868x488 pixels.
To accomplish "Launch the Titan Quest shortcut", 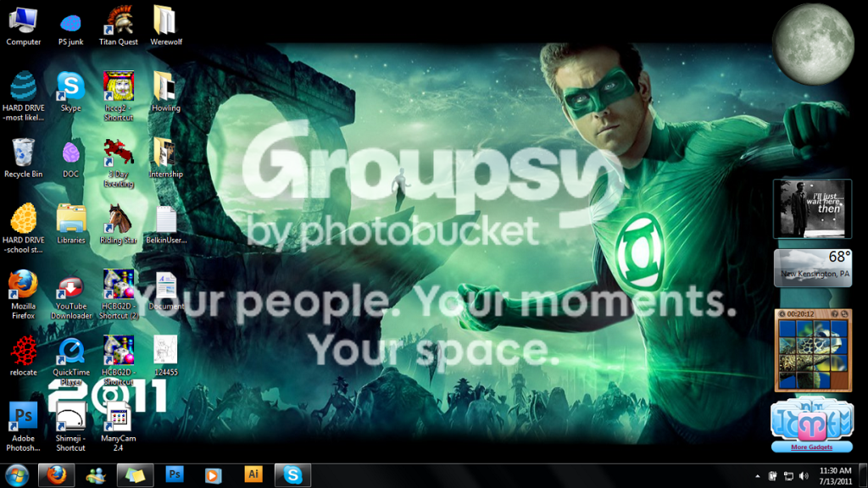I will point(119,26).
